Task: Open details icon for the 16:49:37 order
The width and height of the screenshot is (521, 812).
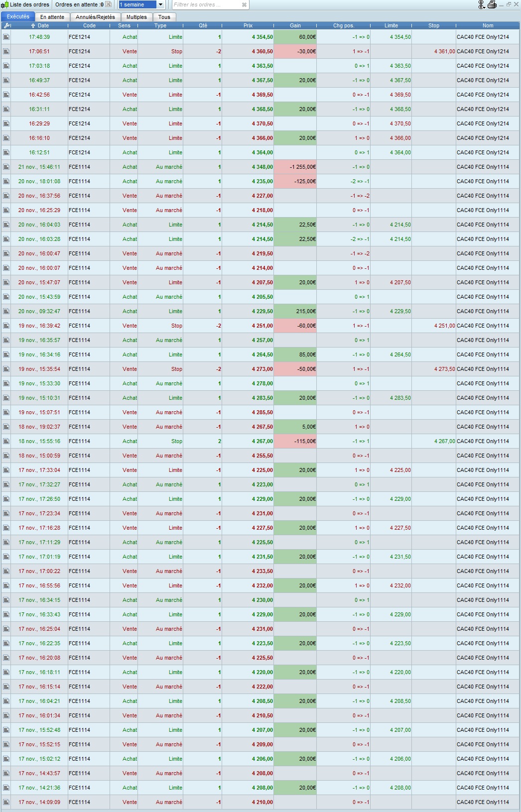Action: pyautogui.click(x=6, y=80)
